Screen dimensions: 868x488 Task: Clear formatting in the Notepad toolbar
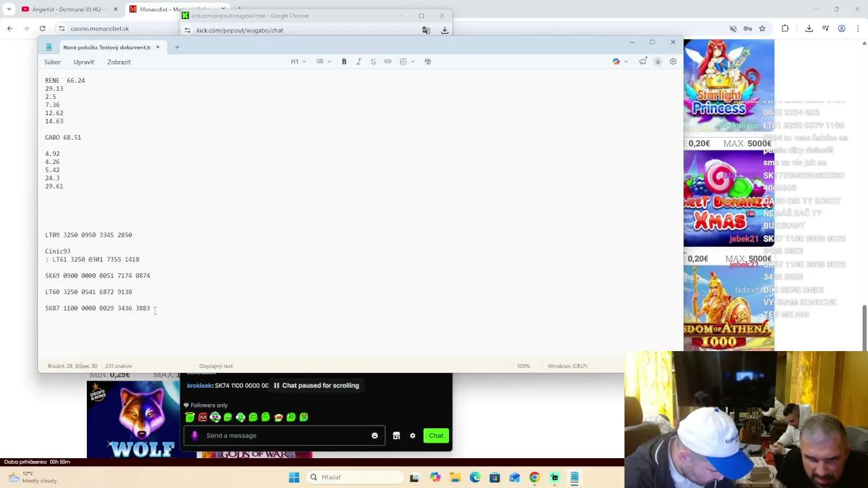tap(427, 62)
